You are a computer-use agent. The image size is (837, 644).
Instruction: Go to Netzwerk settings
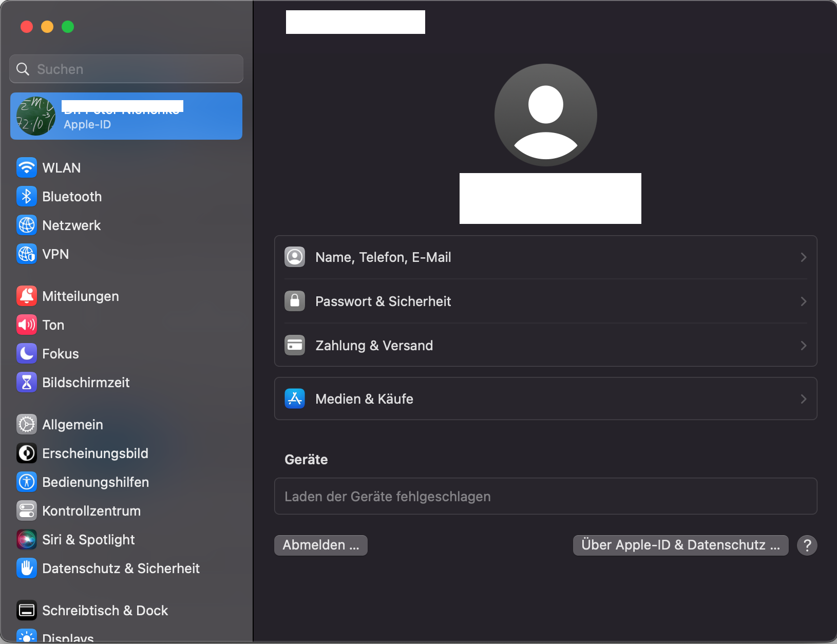126,225
